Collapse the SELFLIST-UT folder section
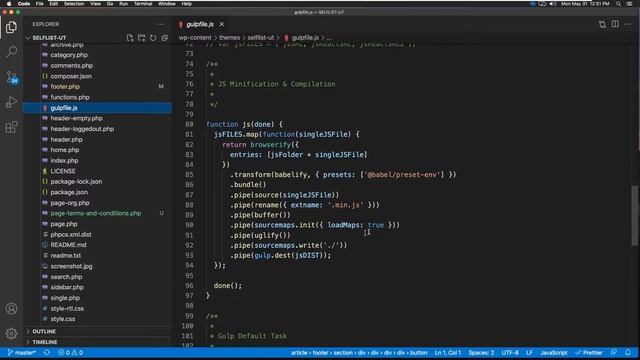Viewport: 640px width, 360px height. (49, 38)
